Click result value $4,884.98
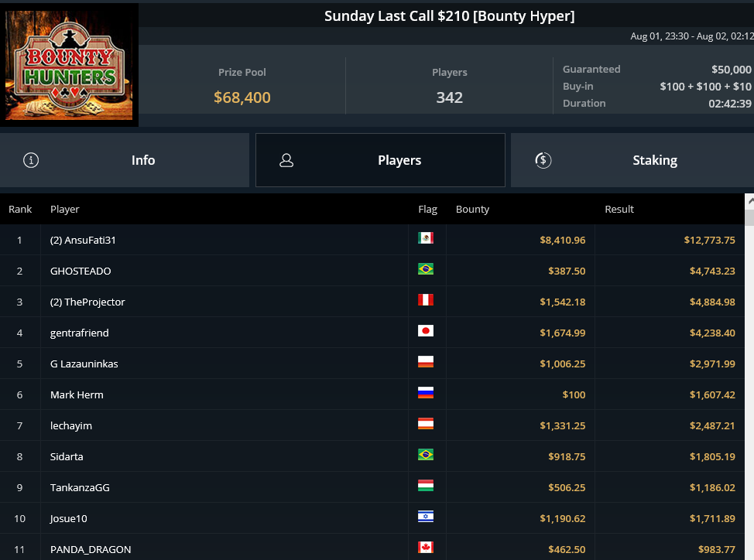 click(x=713, y=302)
